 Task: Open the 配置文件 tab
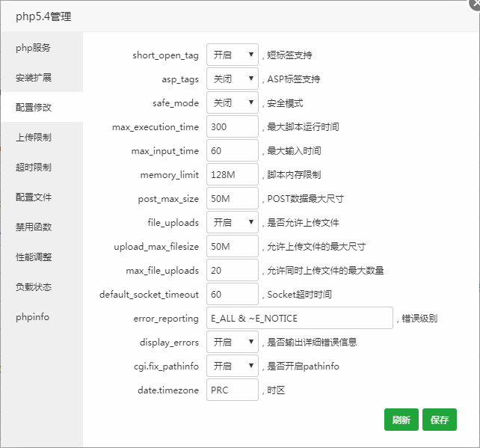click(34, 197)
